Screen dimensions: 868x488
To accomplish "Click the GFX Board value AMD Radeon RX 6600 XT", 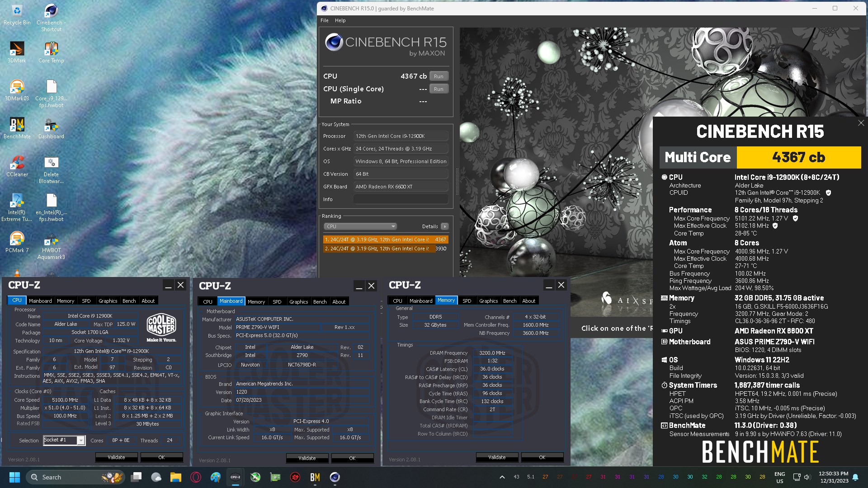I will click(x=401, y=187).
